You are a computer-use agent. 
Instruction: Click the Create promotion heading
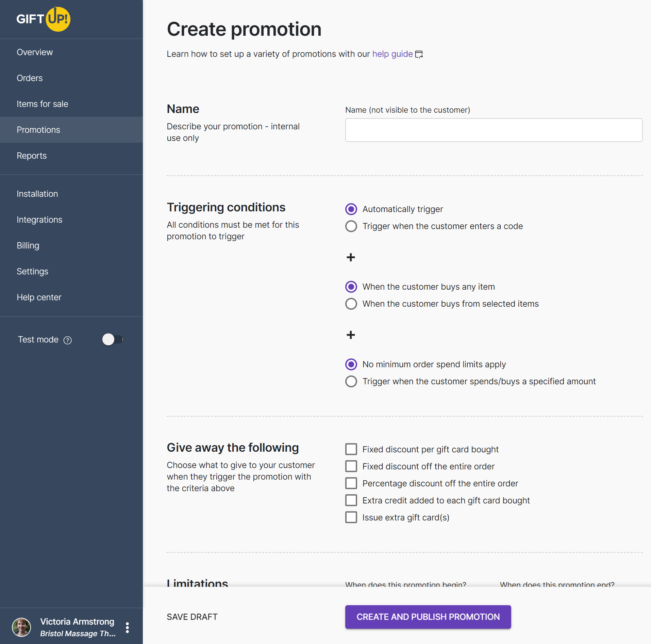coord(244,29)
